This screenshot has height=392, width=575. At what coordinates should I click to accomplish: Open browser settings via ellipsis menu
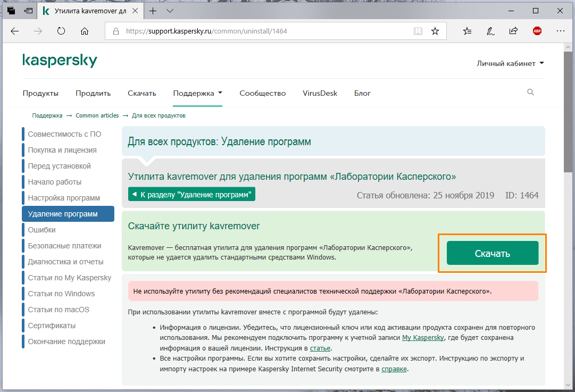[560, 31]
